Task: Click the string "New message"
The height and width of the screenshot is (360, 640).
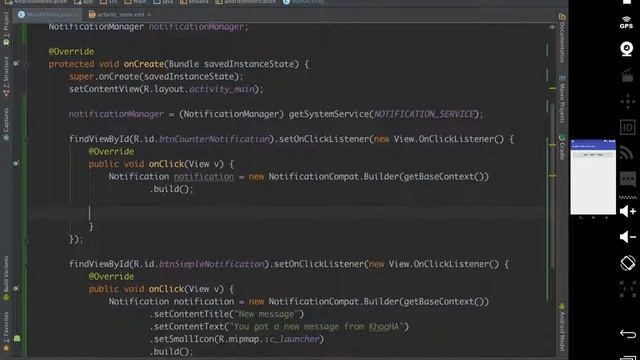Action: click(x=267, y=314)
